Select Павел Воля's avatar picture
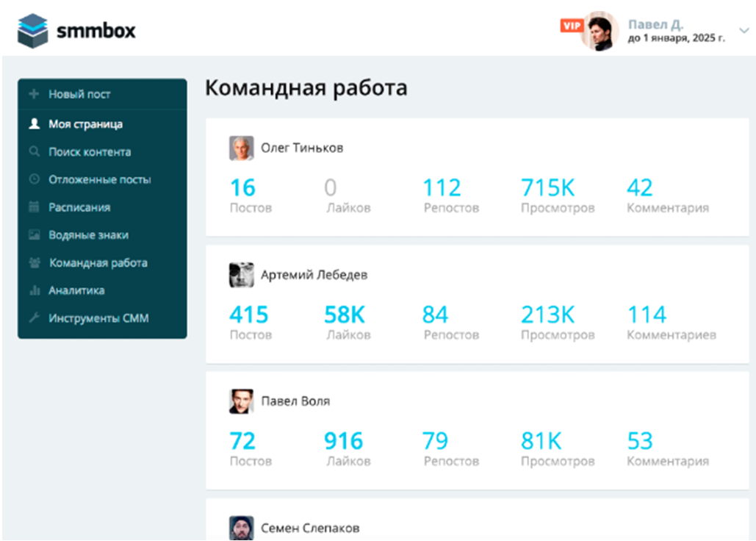This screenshot has height=541, width=756. coord(241,401)
